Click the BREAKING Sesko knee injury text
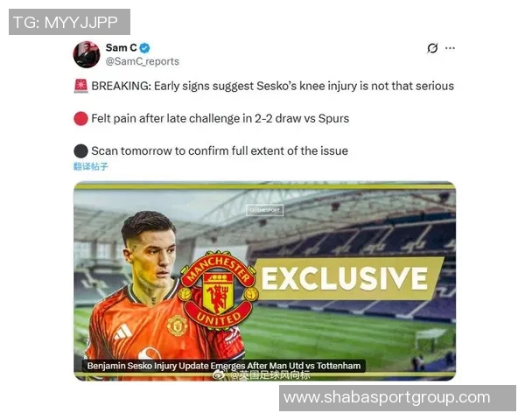Viewport: 525px width, 420px height. (x=272, y=86)
